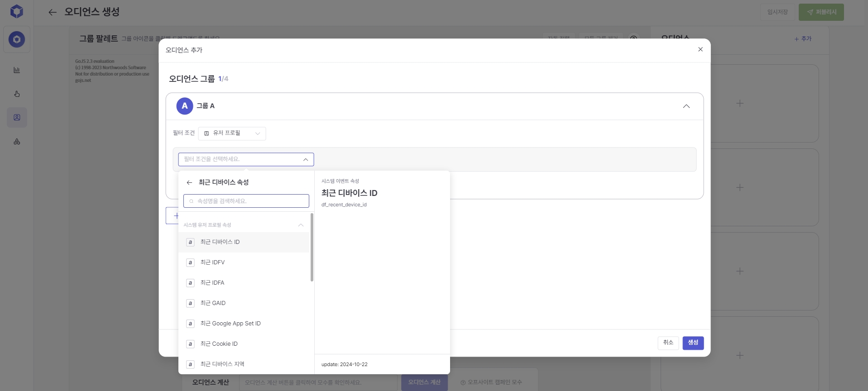Collapse the 그룹 A panel chevron
868x391 pixels.
pyautogui.click(x=686, y=106)
